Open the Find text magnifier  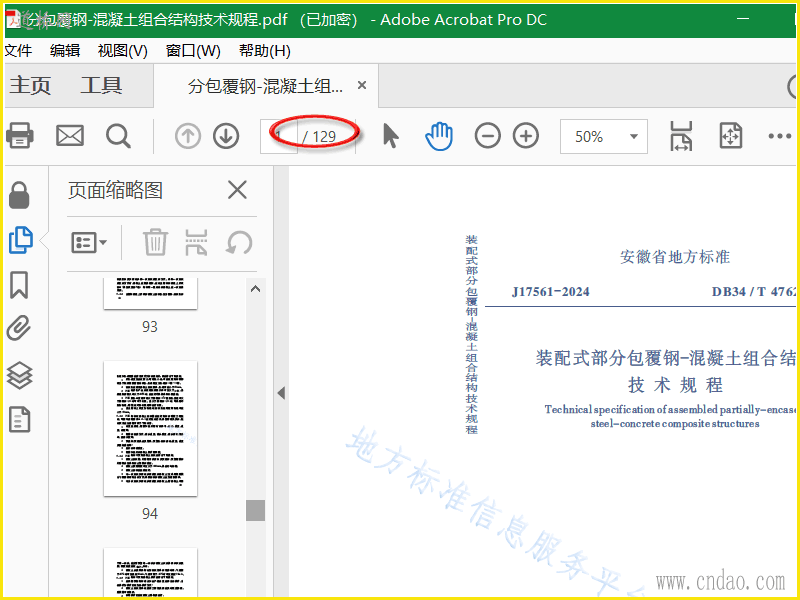tap(118, 136)
